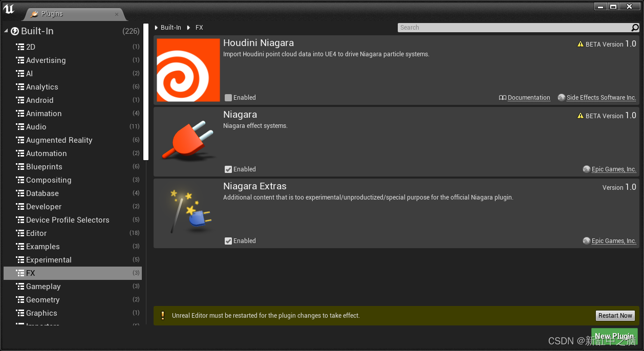Click the arrow before Built-In breadcrumb
This screenshot has height=351, width=644.
(x=156, y=28)
